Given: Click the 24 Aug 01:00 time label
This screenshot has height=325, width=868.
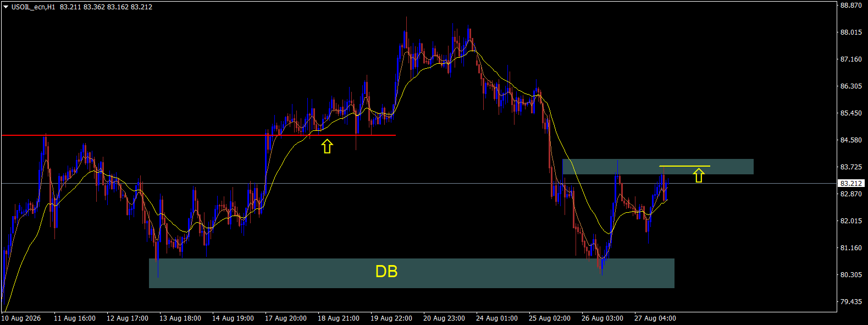Looking at the screenshot, I should click(497, 318).
